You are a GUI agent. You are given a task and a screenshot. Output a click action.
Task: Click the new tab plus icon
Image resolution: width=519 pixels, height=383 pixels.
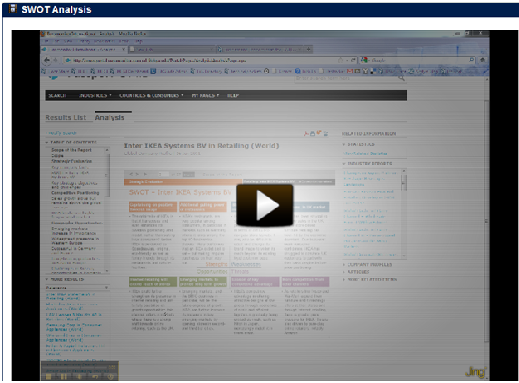coord(309,49)
